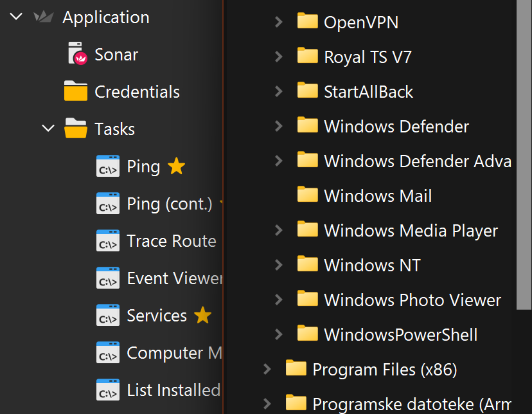Select the Royal TS V7 folder
Image resolution: width=532 pixels, height=414 pixels.
(x=368, y=57)
